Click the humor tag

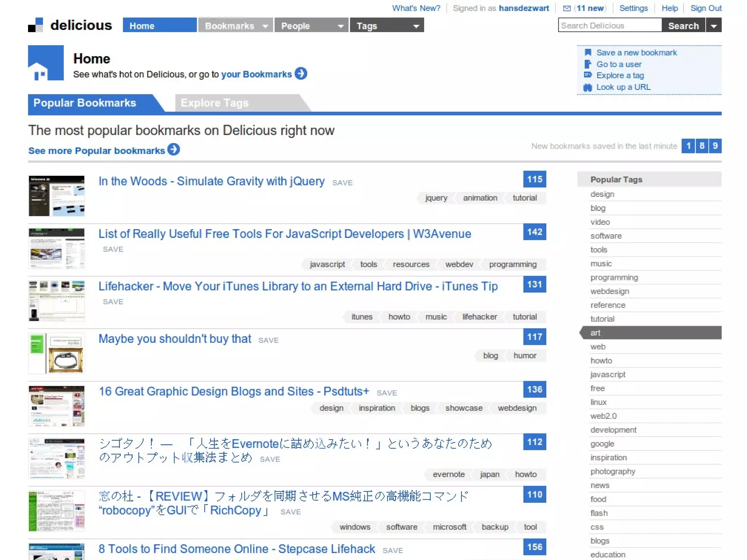525,355
